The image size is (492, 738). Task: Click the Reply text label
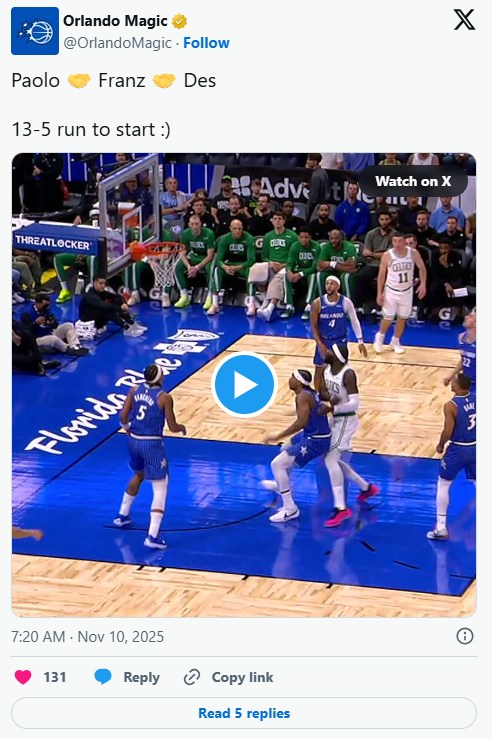coord(141,677)
